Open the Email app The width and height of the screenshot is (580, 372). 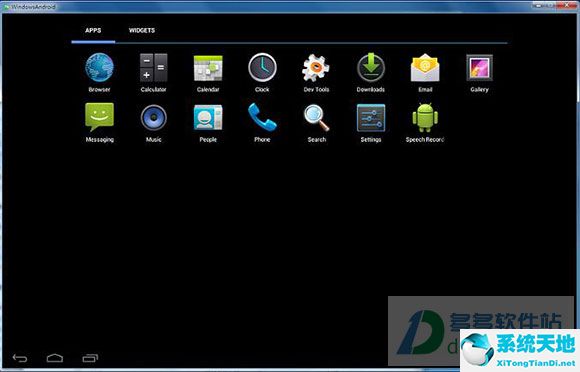[425, 72]
